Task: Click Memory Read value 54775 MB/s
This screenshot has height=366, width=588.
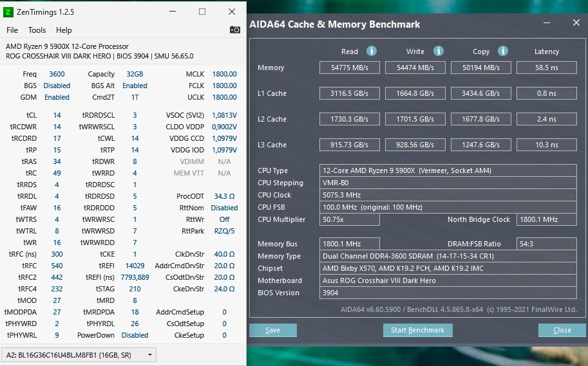Action: coord(350,68)
